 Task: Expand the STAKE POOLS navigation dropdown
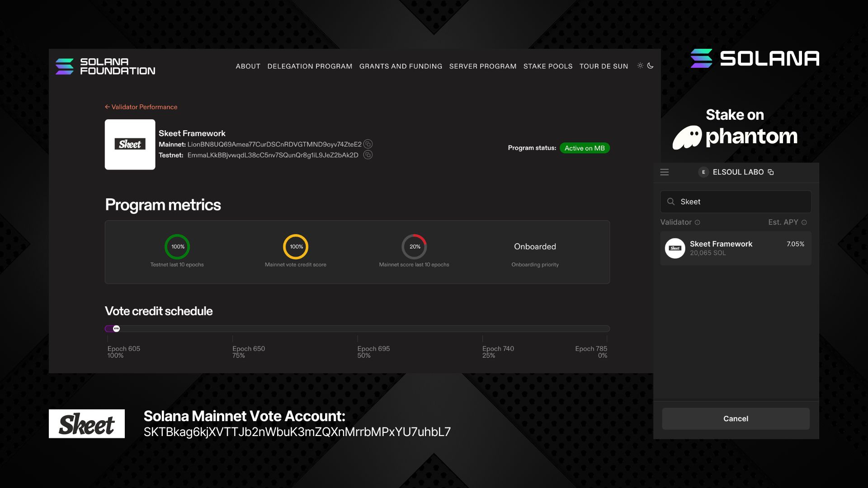tap(548, 66)
